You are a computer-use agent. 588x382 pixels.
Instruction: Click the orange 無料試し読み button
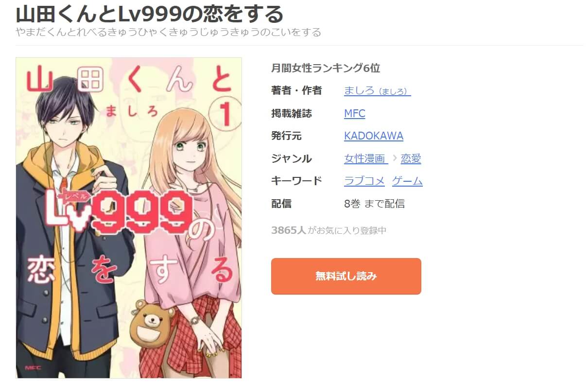[x=346, y=276]
